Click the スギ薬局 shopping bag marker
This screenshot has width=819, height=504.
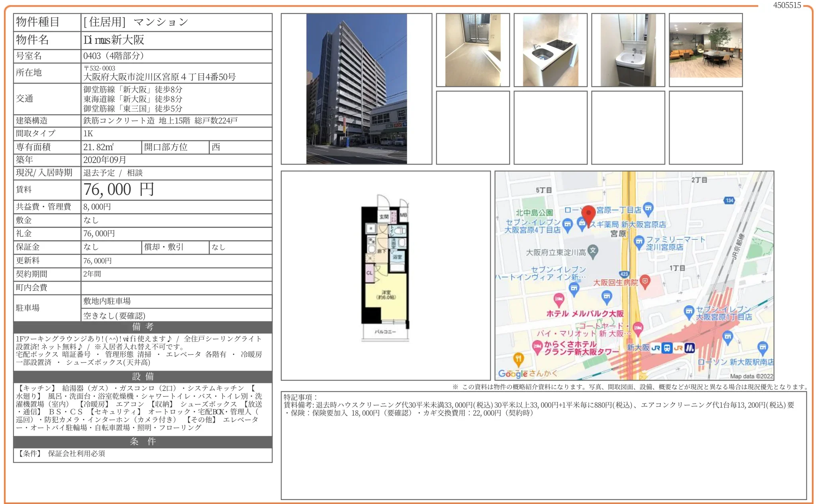point(582,224)
